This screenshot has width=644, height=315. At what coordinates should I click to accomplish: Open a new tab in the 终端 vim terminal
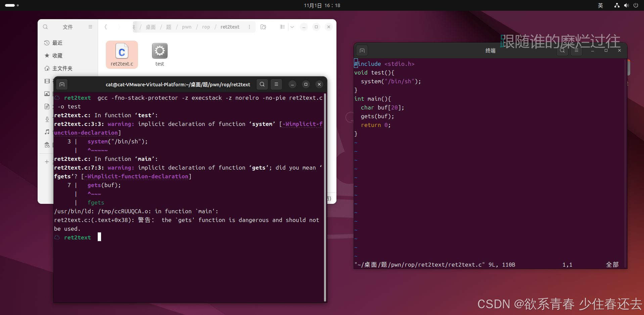[362, 50]
